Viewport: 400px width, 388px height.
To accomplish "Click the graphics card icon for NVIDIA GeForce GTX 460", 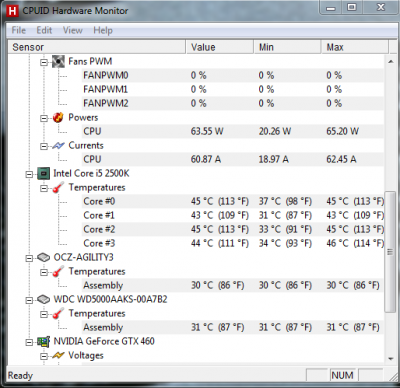I will click(43, 341).
